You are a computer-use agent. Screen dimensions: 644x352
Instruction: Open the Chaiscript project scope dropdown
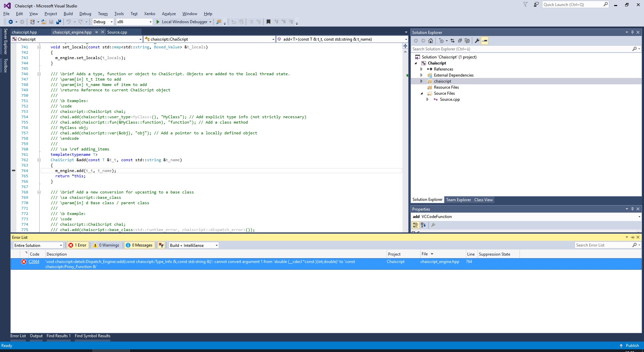(77, 39)
